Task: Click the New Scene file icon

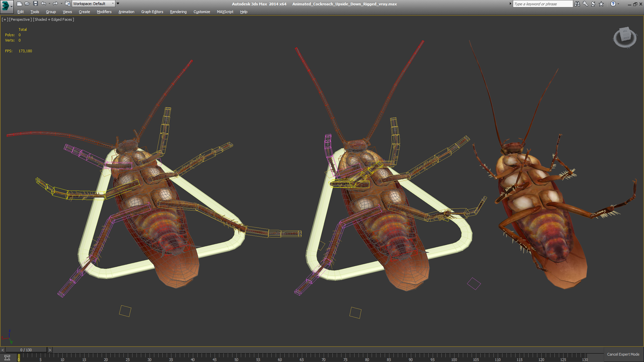Action: pos(19,4)
